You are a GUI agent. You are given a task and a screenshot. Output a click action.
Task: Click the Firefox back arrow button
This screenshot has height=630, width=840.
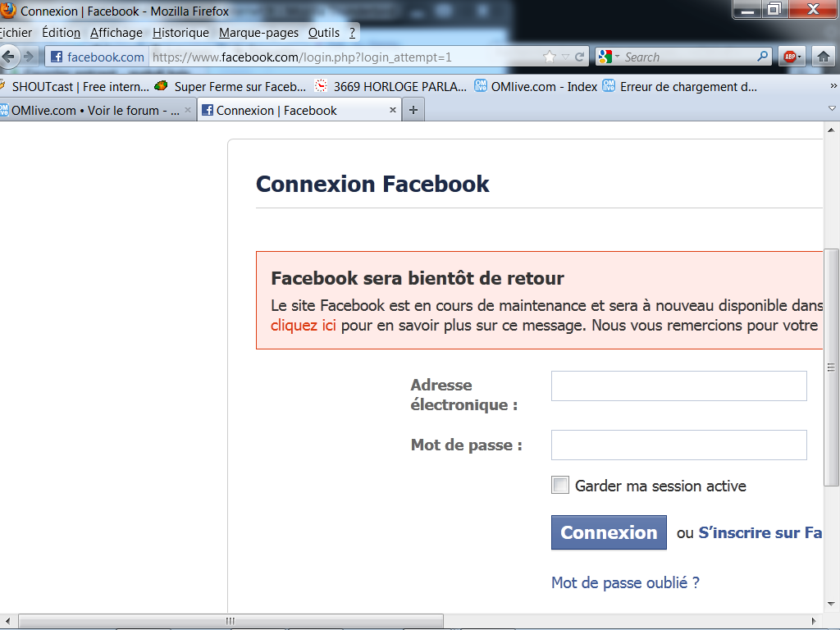point(10,57)
